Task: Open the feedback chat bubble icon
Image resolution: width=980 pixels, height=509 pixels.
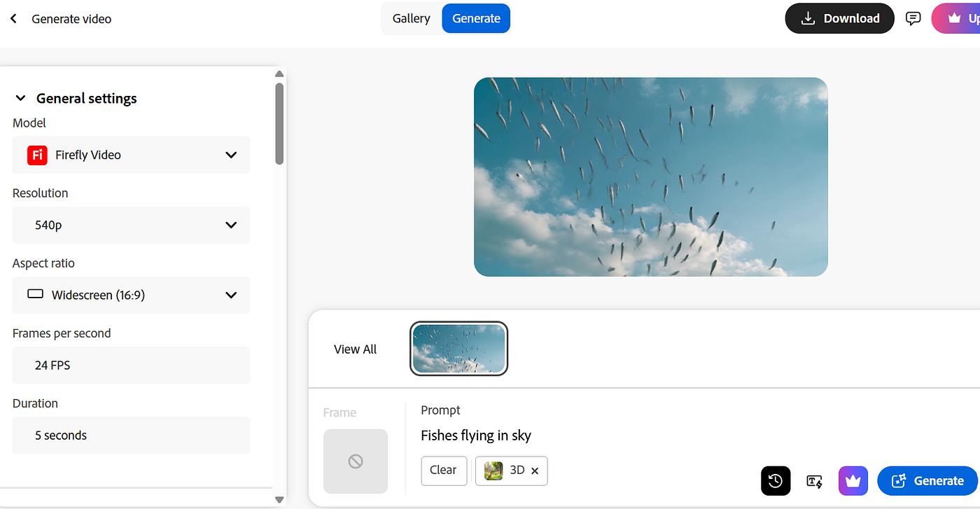Action: 913,19
